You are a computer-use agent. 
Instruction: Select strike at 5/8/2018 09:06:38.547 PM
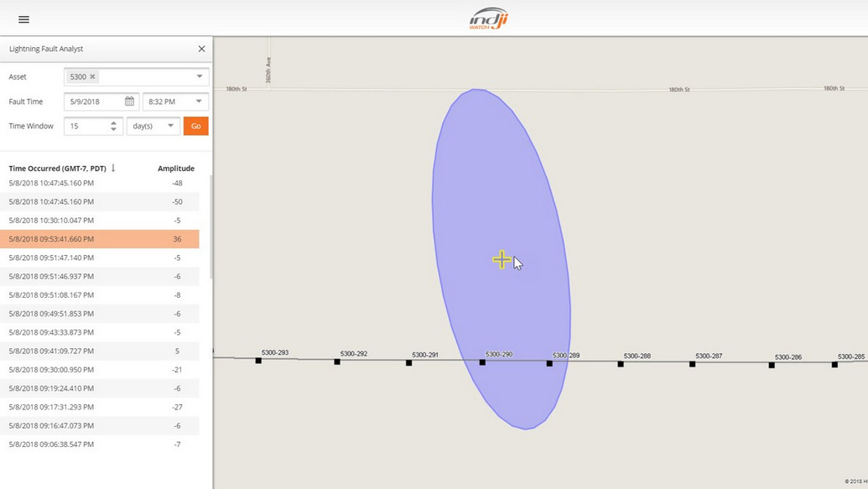[x=100, y=445]
